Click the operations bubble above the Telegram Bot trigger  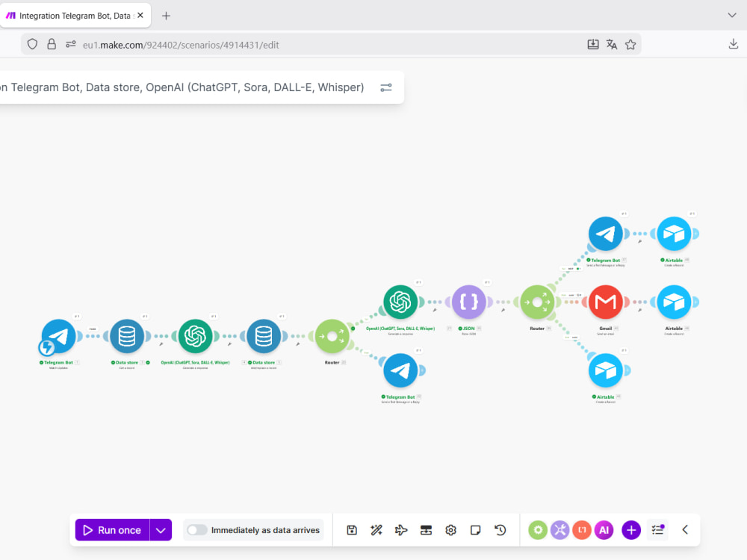pyautogui.click(x=77, y=316)
